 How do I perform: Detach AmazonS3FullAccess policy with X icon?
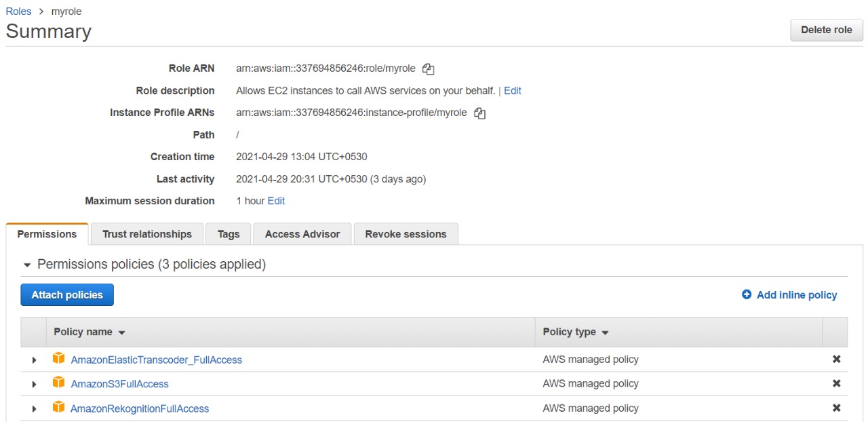coord(836,384)
